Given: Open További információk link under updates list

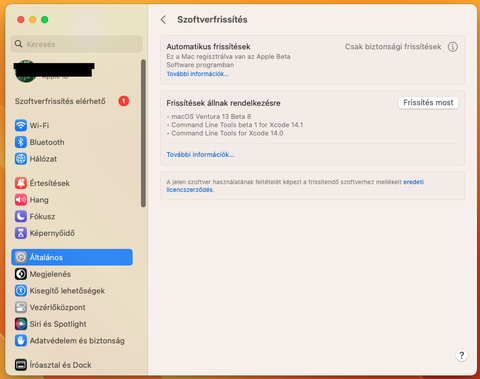Looking at the screenshot, I should [200, 155].
